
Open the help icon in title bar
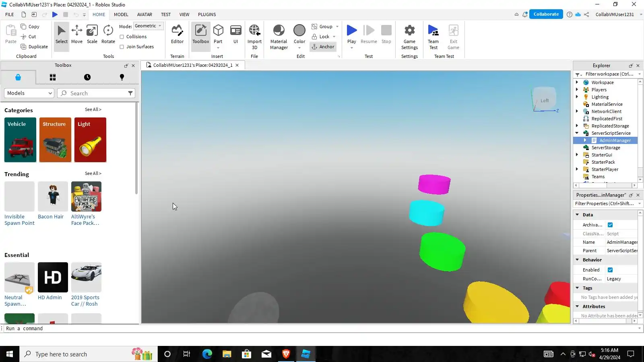(x=569, y=14)
